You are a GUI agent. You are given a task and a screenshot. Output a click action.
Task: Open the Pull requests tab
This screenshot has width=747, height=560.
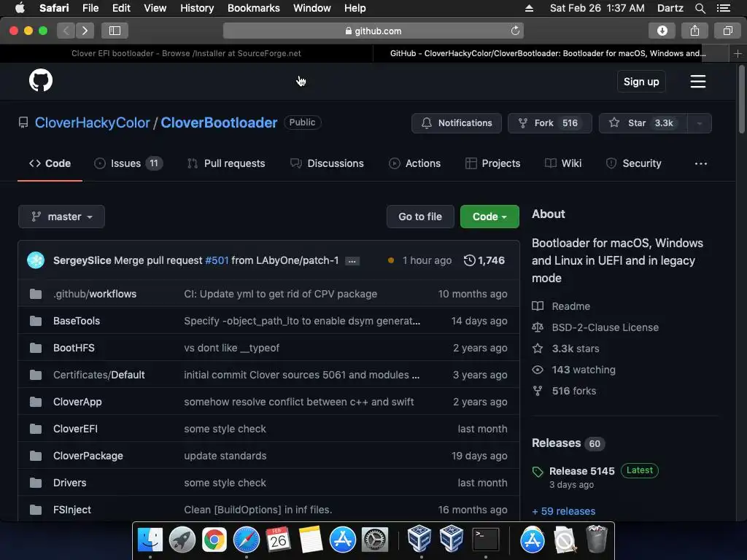click(x=226, y=163)
